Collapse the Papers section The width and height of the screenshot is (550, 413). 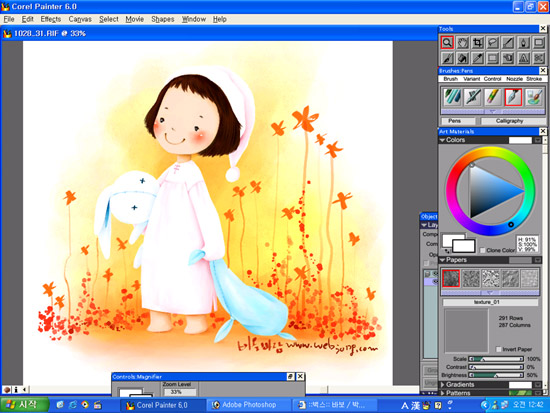pyautogui.click(x=442, y=260)
